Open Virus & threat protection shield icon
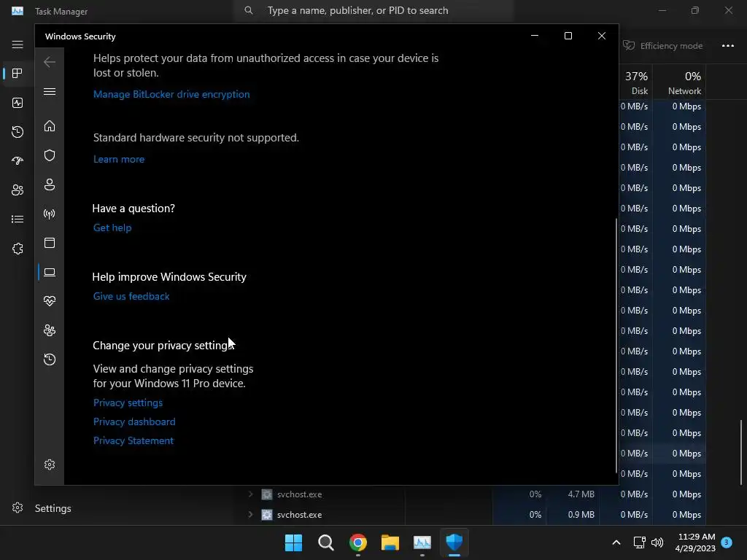 (50, 155)
